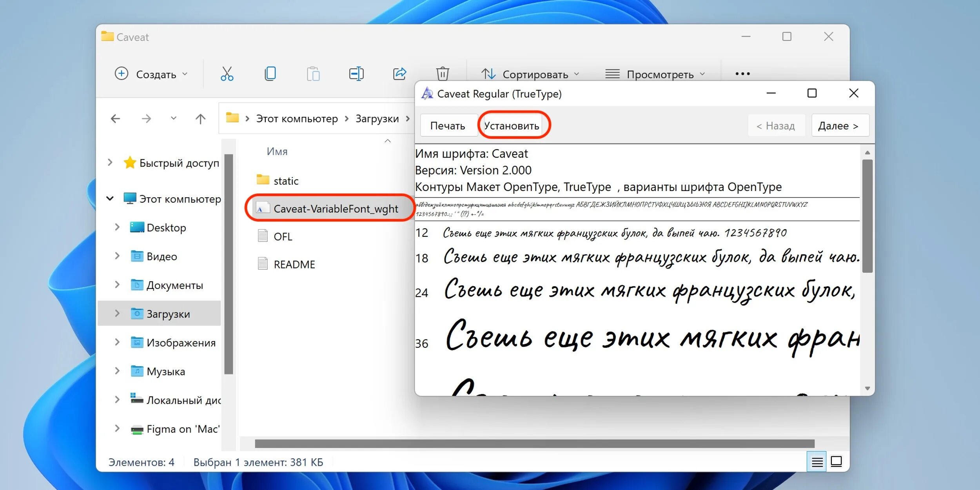Click the Copy icon in toolbar
Screen dimensions: 980x490
pyautogui.click(x=270, y=74)
